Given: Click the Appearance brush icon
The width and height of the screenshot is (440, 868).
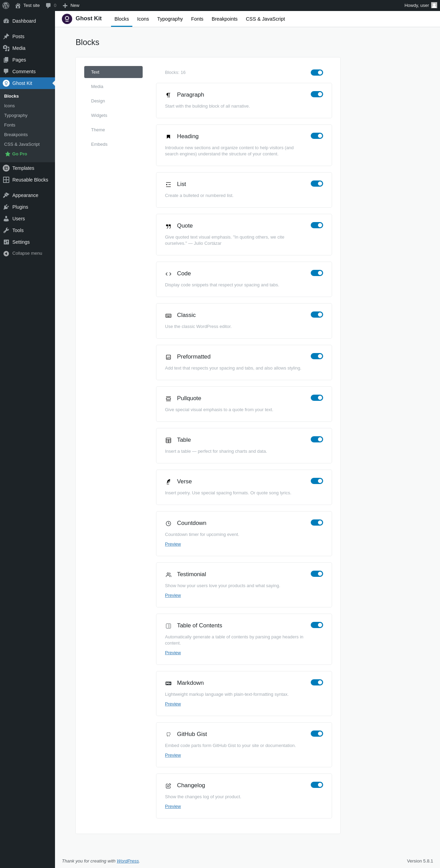Looking at the screenshot, I should pyautogui.click(x=6, y=195).
